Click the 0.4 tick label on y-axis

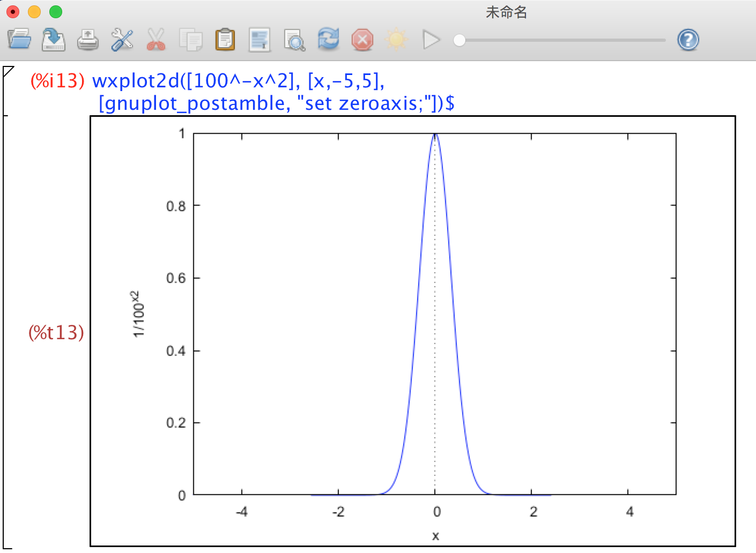point(176,351)
